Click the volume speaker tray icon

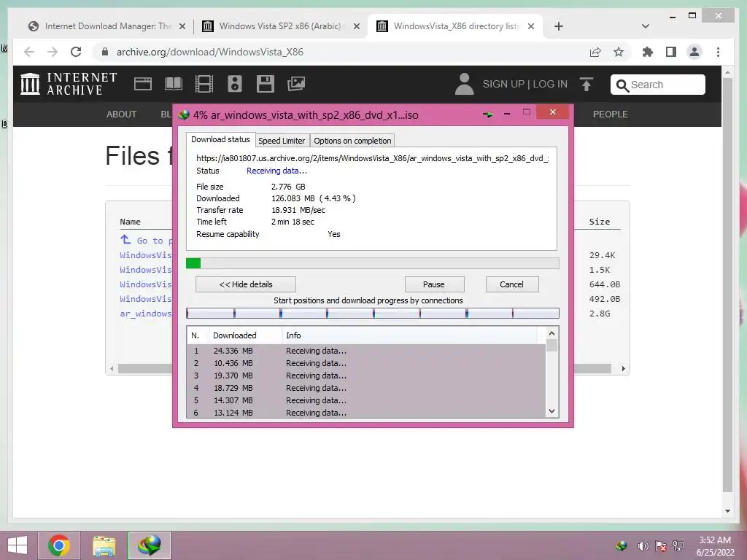pyautogui.click(x=643, y=546)
